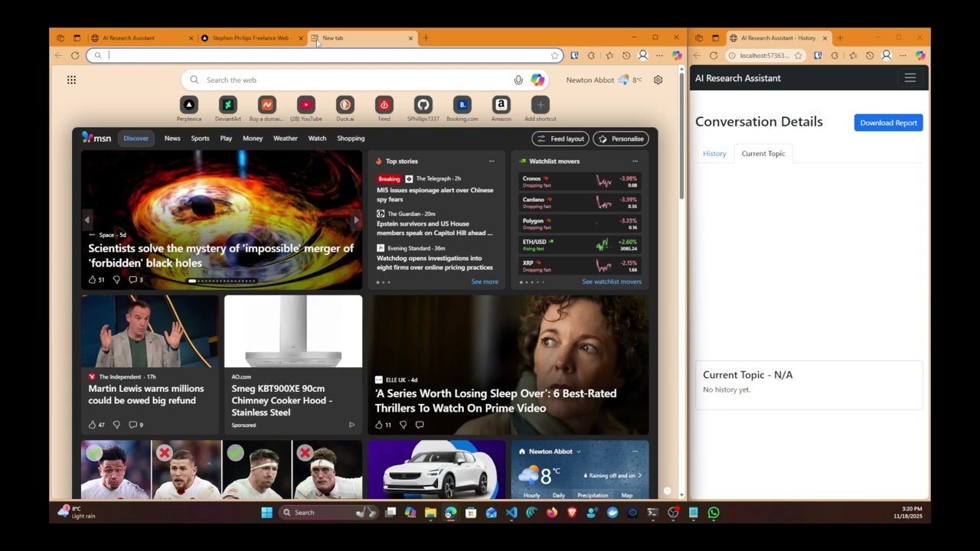Select the Current Topic tab
Viewport: 980px width, 551px height.
click(x=763, y=154)
